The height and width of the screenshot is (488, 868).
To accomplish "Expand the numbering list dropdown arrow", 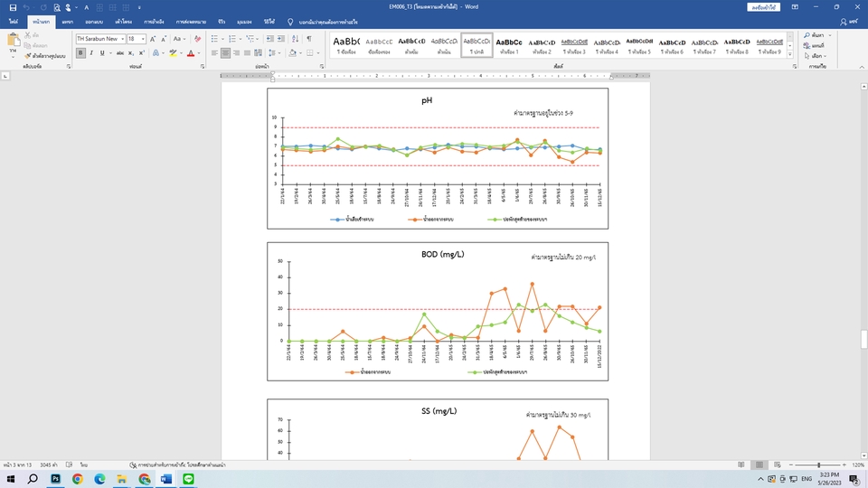I will (x=241, y=39).
